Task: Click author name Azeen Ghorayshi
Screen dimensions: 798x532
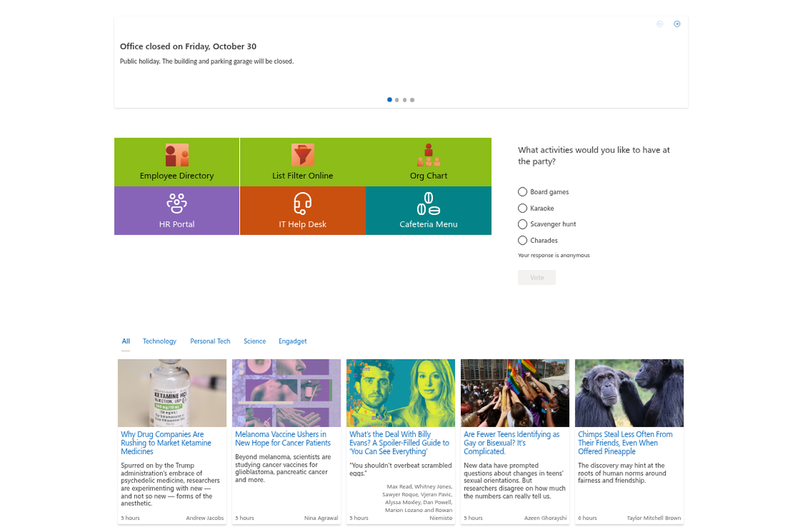Action: (545, 518)
